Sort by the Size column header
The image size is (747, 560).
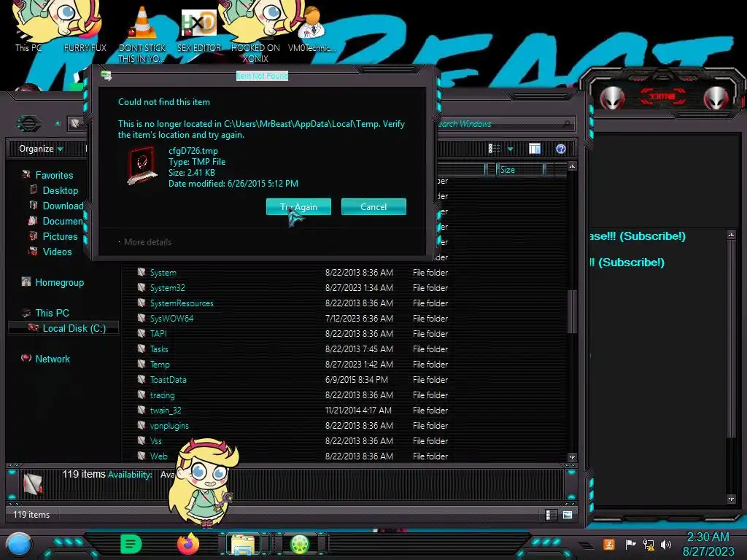pos(519,169)
